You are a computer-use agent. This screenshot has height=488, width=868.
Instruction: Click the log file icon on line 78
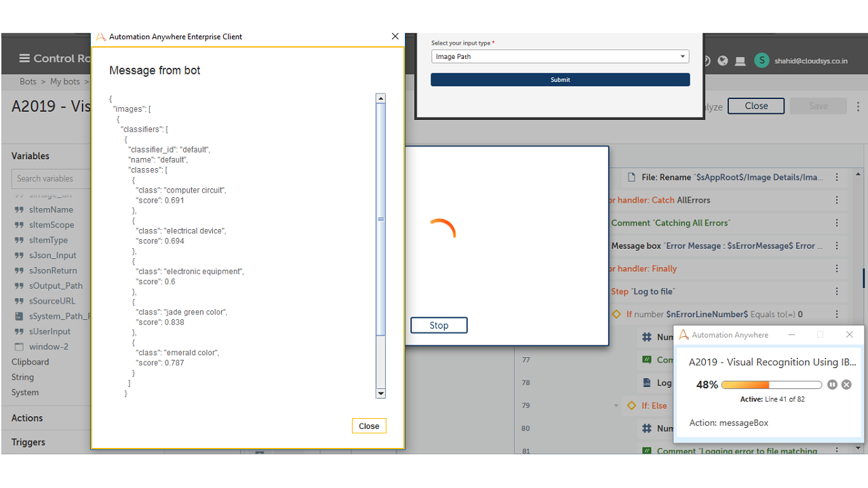click(x=647, y=383)
